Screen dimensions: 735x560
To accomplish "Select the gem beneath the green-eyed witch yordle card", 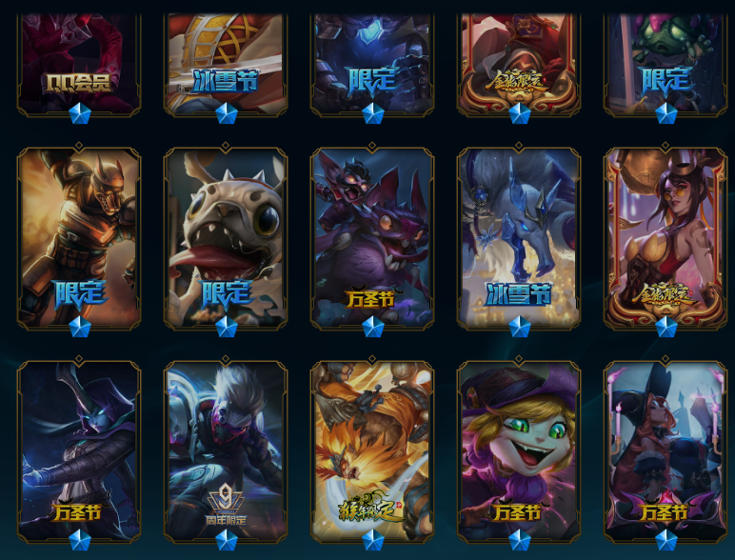I will (520, 540).
